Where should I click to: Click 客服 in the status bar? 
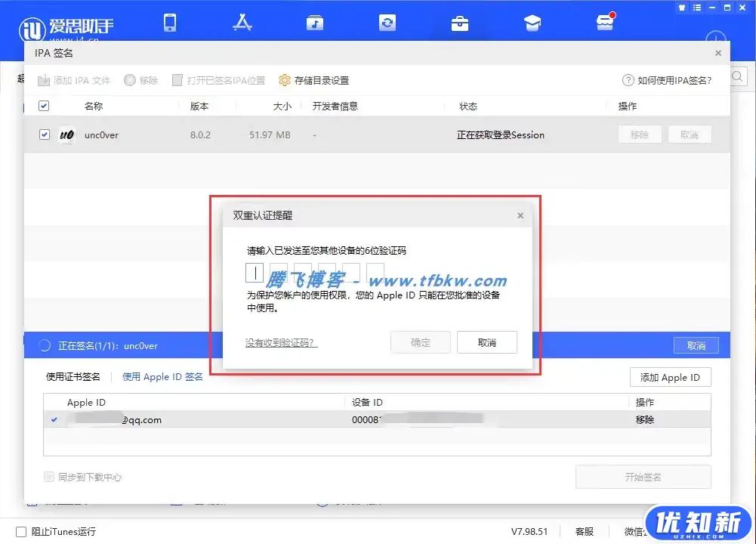tap(585, 531)
